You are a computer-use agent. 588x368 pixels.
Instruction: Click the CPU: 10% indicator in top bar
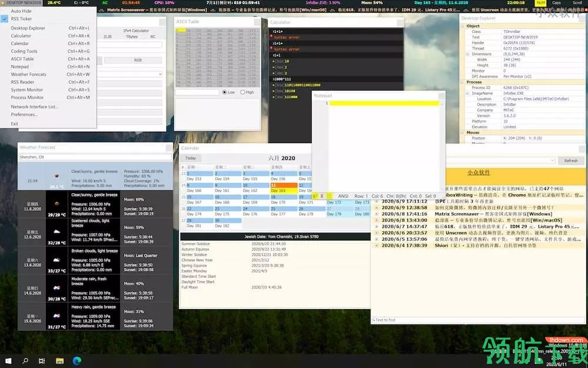click(x=164, y=2)
